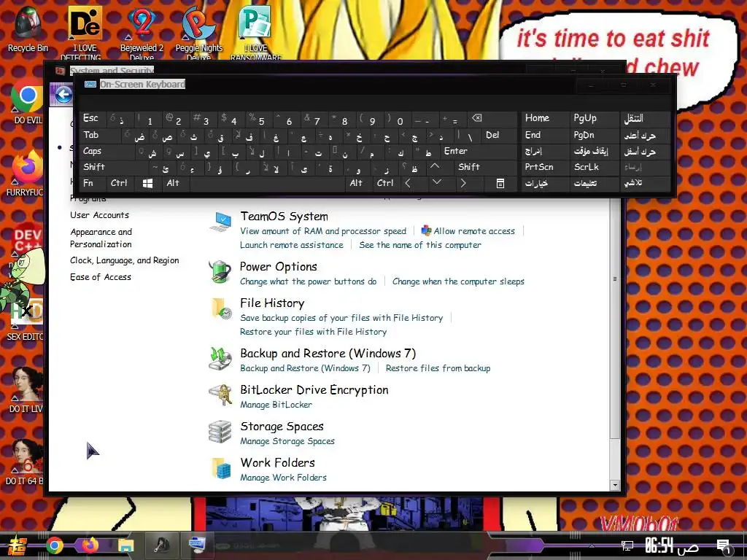Click the Storage Spaces stacked drives icon
The height and width of the screenshot is (560, 747).
pyautogui.click(x=220, y=432)
